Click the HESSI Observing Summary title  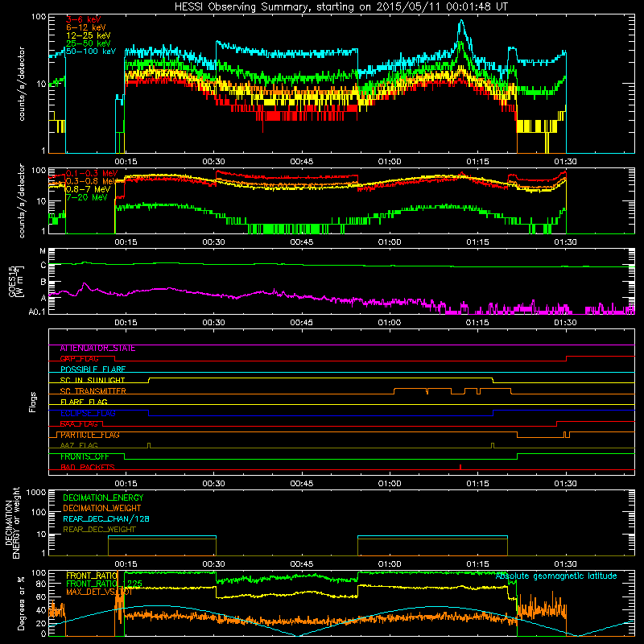341,7
